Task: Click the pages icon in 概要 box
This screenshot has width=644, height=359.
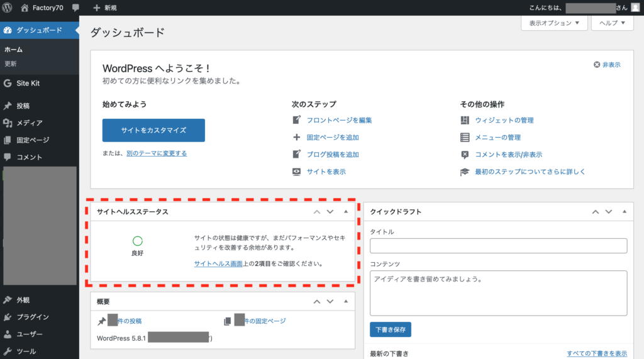Action: point(227,321)
